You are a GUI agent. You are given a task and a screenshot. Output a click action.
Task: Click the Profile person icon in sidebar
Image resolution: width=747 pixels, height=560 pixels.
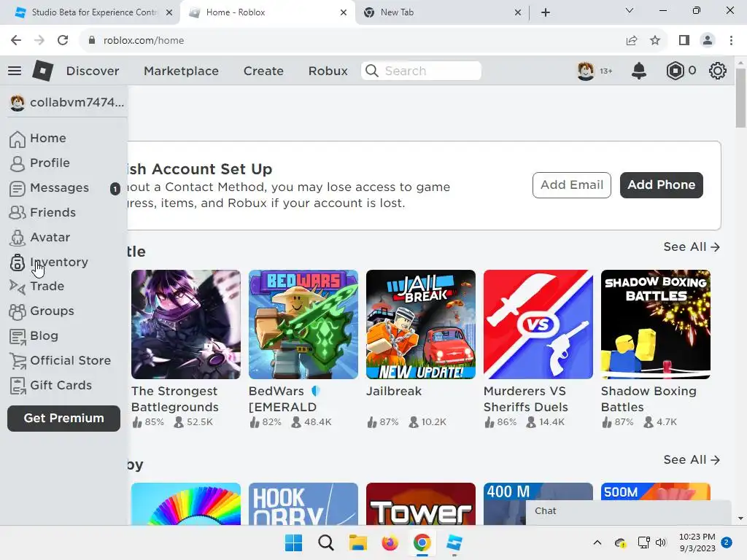18,163
